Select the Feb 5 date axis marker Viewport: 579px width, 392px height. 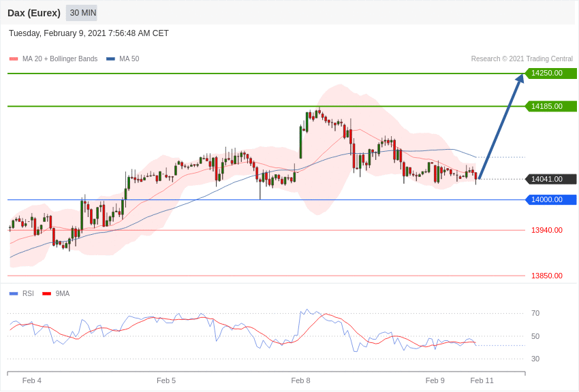pyautogui.click(x=166, y=380)
